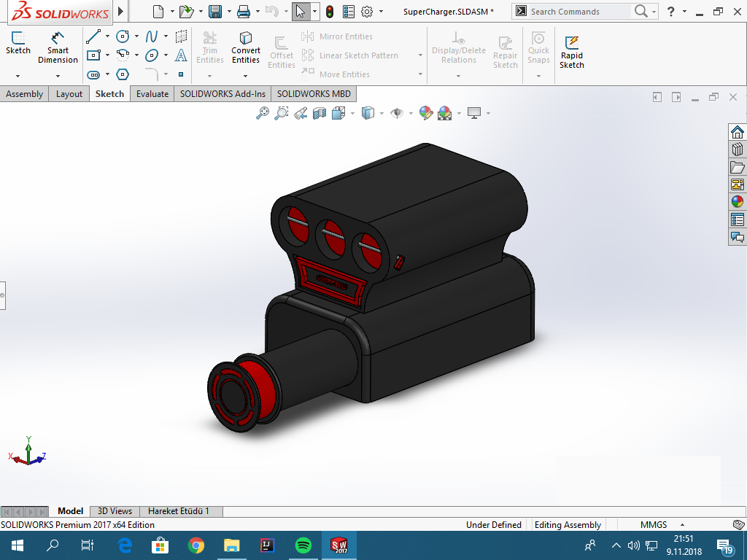This screenshot has width=747, height=560.
Task: Select the Polygon sketch tool
Action: point(123,74)
